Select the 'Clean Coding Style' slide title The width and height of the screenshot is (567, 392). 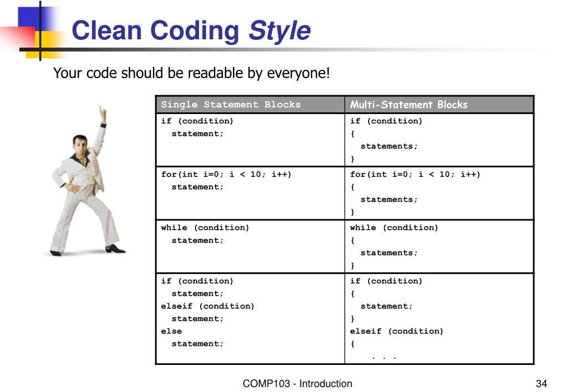click(191, 30)
